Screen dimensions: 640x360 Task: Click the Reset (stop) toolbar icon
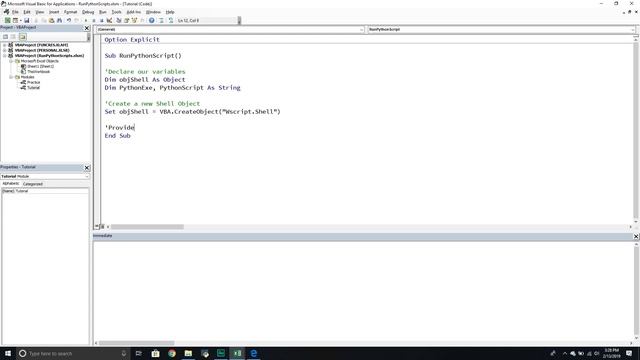[101, 20]
